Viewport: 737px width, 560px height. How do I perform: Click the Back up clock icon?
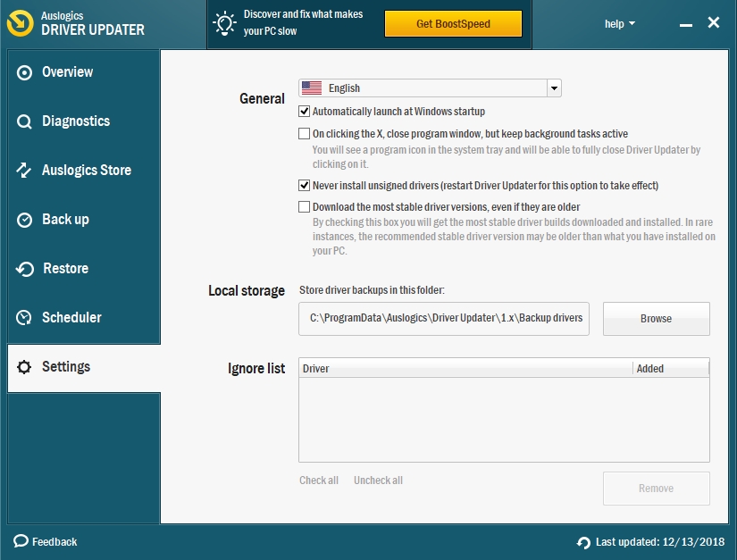[x=25, y=220]
